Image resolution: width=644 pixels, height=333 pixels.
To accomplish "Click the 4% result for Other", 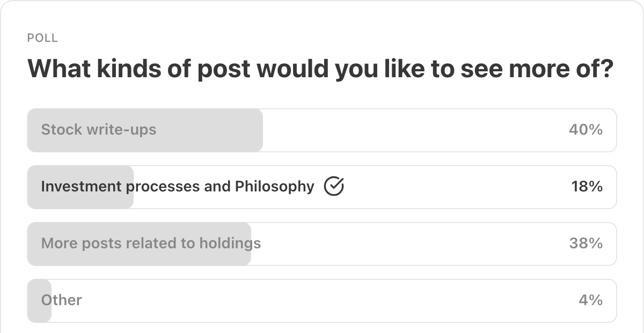I will tap(590, 300).
